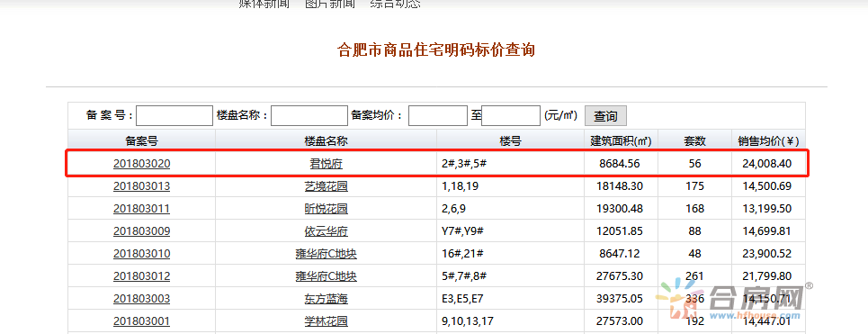Click the 建筑面积(㎡) column header
This screenshot has width=868, height=334.
[x=622, y=140]
